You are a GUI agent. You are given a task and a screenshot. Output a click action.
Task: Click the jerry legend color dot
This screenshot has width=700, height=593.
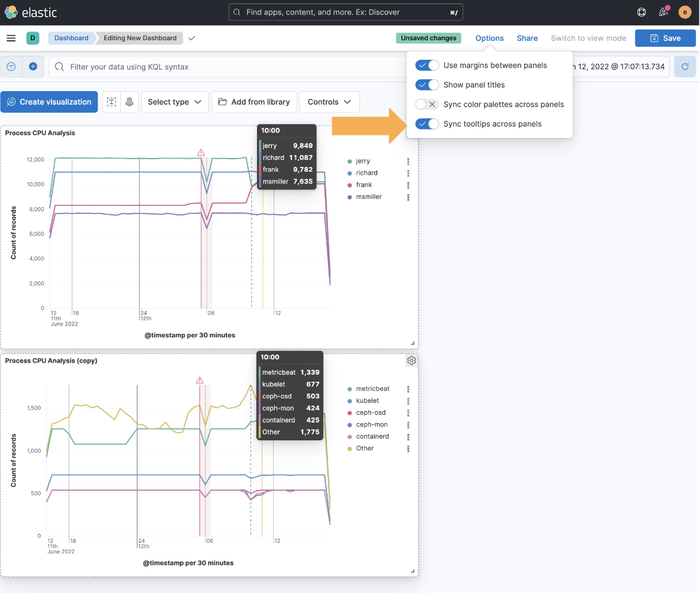tap(350, 161)
